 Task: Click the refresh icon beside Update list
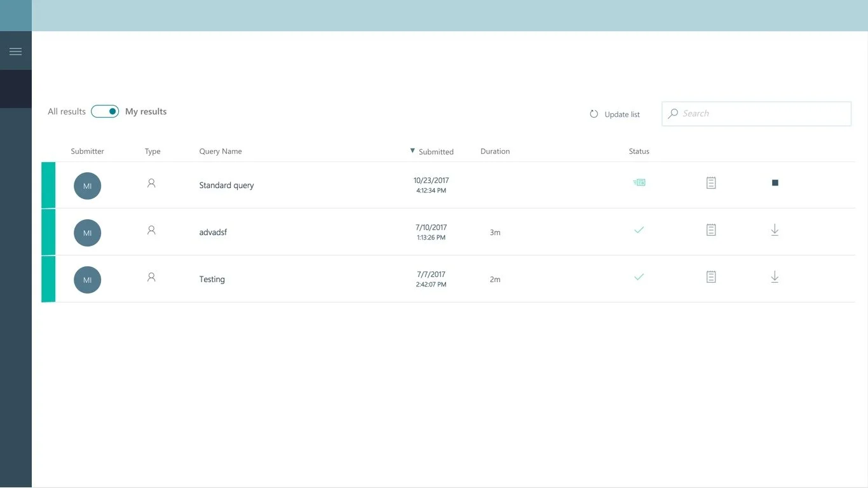pos(593,114)
